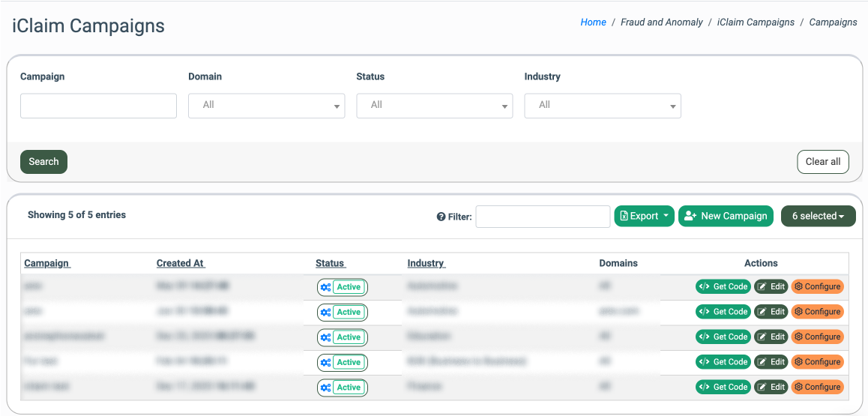Image resolution: width=868 pixels, height=416 pixels.
Task: Click the Campaign search text field
Action: 98,106
